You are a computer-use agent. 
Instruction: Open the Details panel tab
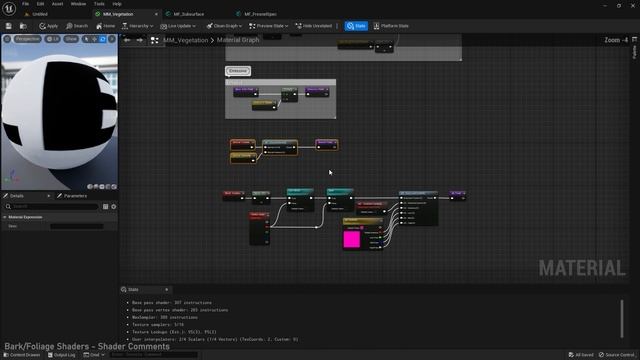pos(17,196)
